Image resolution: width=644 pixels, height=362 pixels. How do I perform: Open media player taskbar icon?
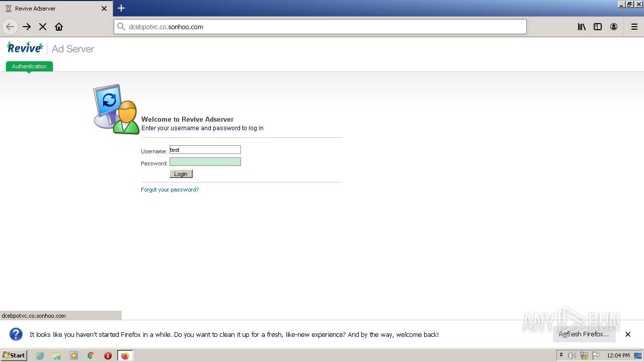click(74, 355)
